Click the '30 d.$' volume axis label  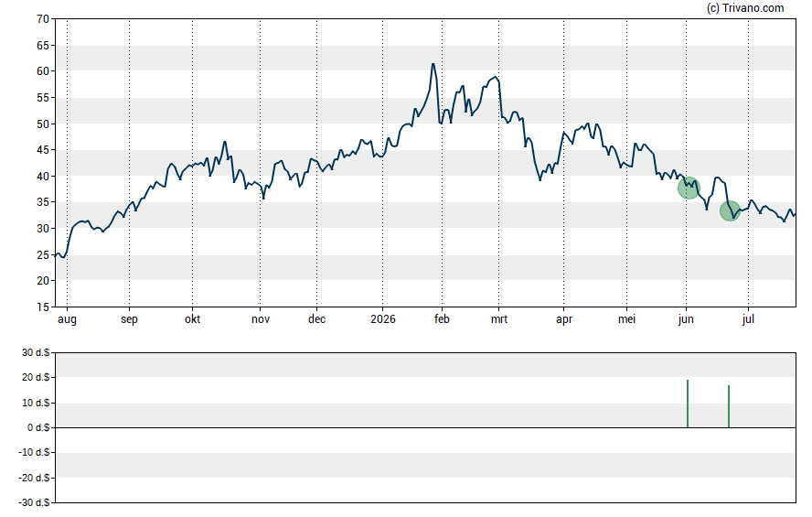point(36,353)
